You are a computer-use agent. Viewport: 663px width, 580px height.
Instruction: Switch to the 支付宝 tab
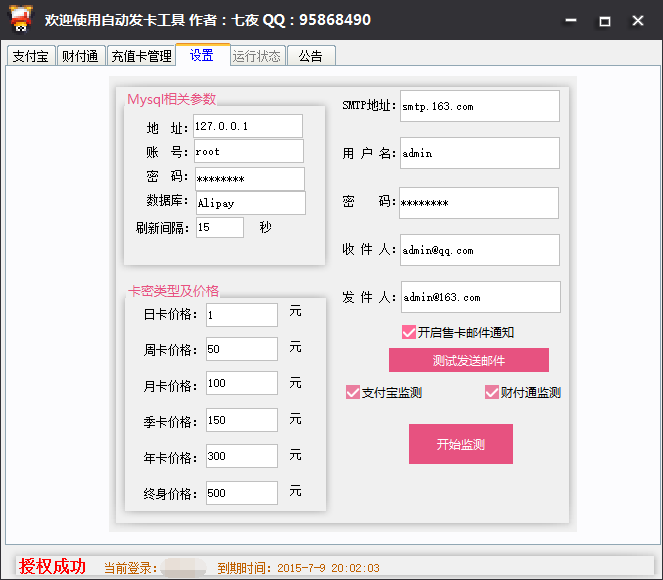tap(31, 55)
